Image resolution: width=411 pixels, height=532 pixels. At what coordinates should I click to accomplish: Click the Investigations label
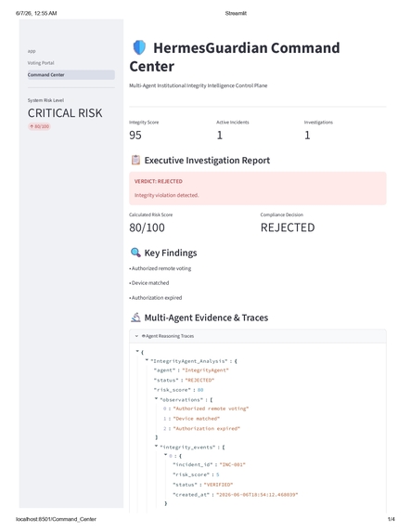[318, 123]
